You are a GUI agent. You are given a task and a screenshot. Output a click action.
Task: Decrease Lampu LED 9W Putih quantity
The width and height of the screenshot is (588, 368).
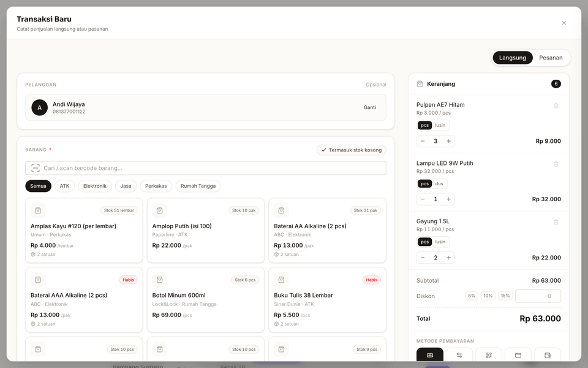(x=423, y=199)
